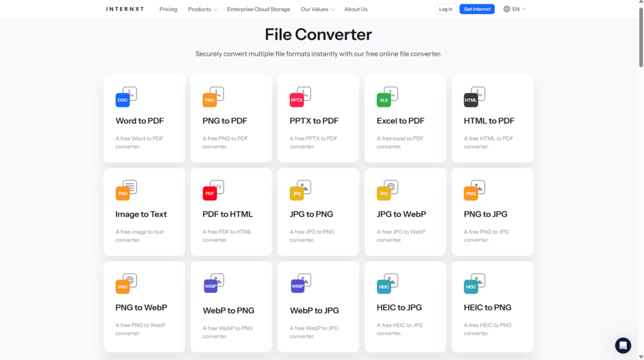Screen dimensions: 644x360
Task: Click the scrollbar down arrow
Action: pyautogui.click(x=641, y=357)
